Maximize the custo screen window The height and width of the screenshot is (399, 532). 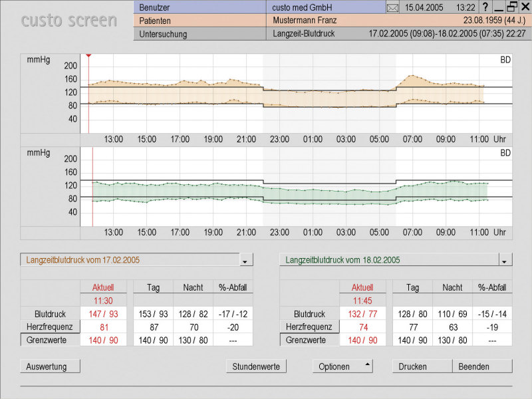coord(511,7)
